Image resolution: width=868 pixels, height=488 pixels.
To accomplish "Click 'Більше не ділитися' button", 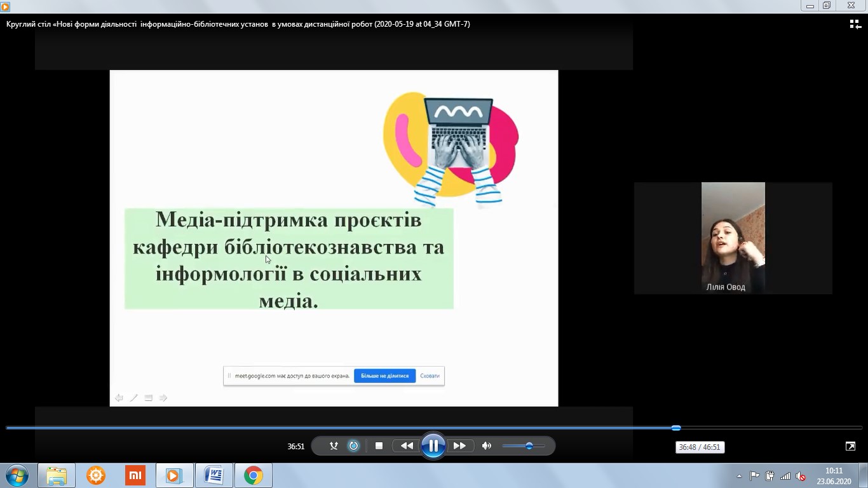I will [x=384, y=376].
